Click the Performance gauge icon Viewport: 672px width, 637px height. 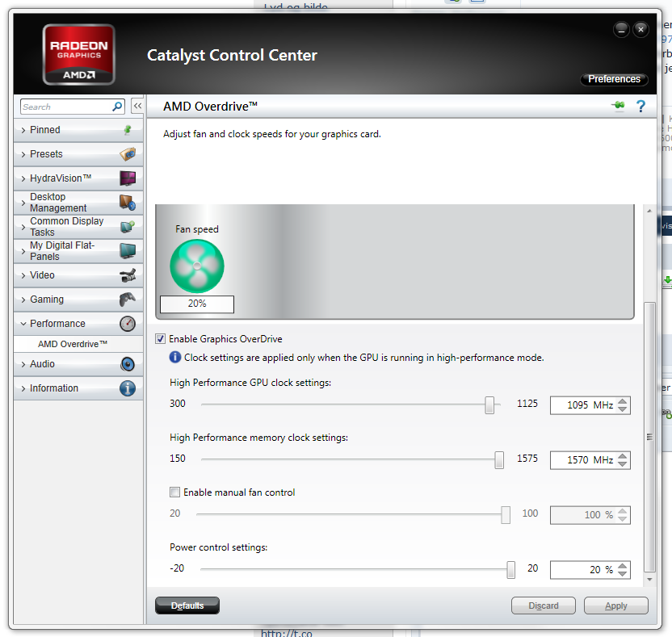click(x=128, y=324)
